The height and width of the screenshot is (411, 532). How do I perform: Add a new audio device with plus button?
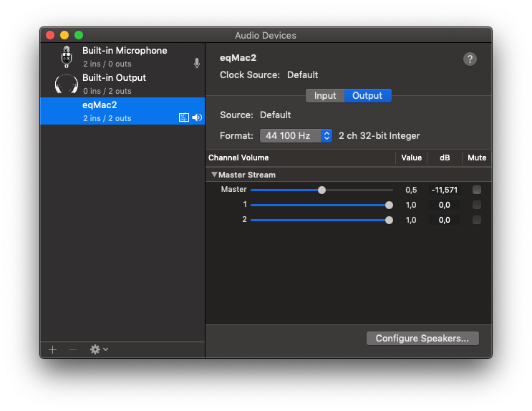pyautogui.click(x=52, y=349)
